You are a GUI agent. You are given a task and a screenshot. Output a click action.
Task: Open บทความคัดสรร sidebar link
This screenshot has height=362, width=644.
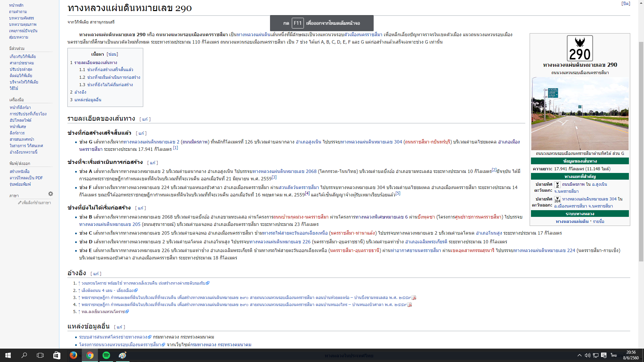21,18
